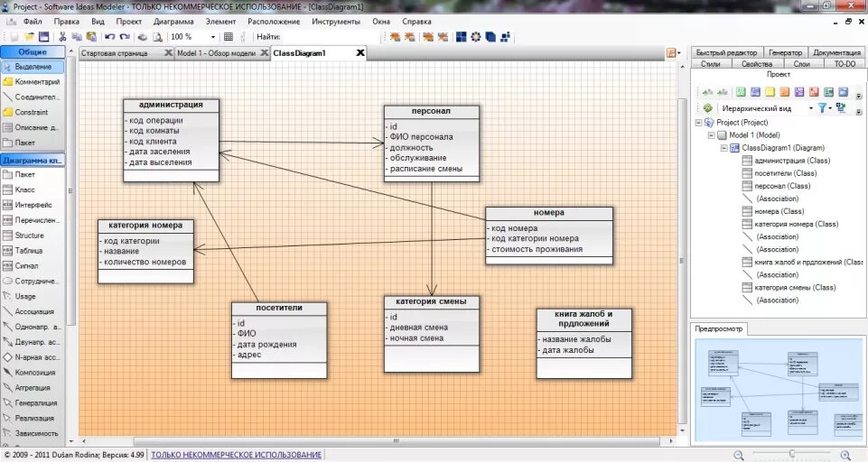Collapse the Общие toolbox section
The height and width of the screenshot is (462, 868).
point(33,52)
